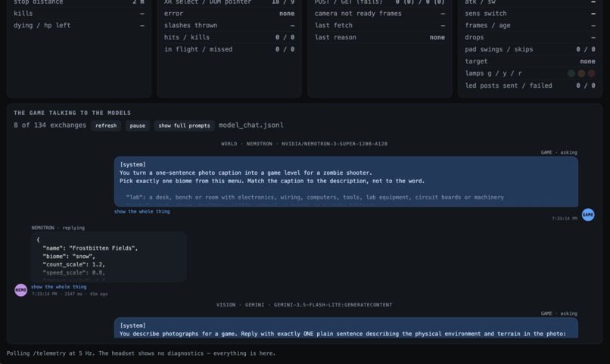Click the led posts sent / failed row
This screenshot has width=610, height=364.
530,86
